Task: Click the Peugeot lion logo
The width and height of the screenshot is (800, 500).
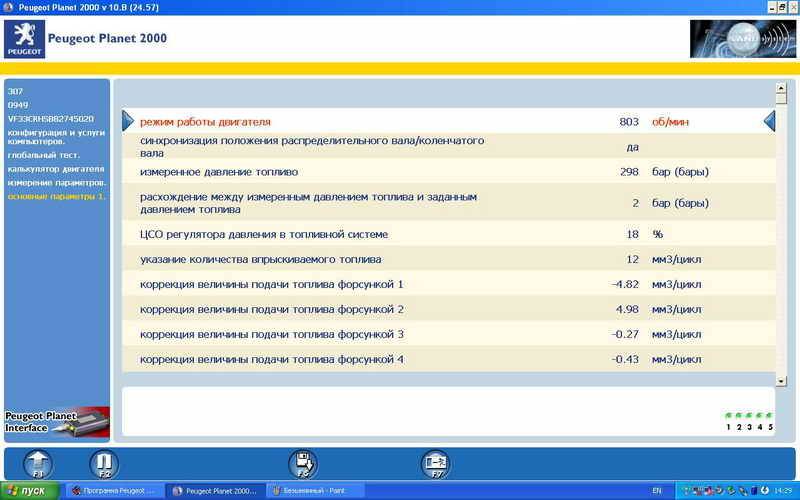Action: 25,39
